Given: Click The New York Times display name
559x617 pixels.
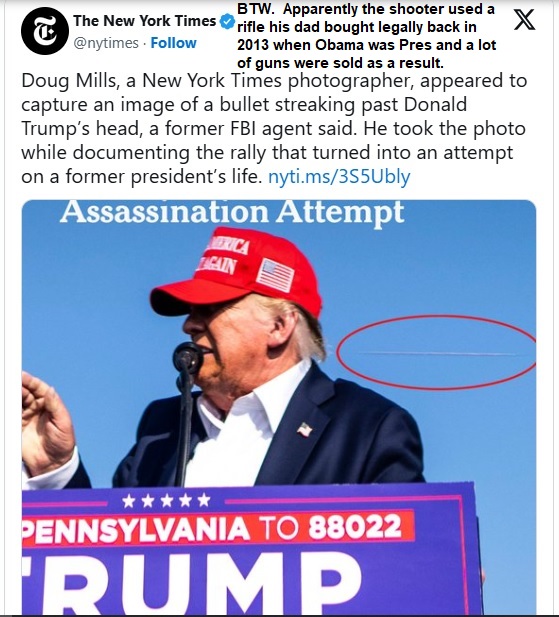Looking at the screenshot, I should tap(144, 21).
